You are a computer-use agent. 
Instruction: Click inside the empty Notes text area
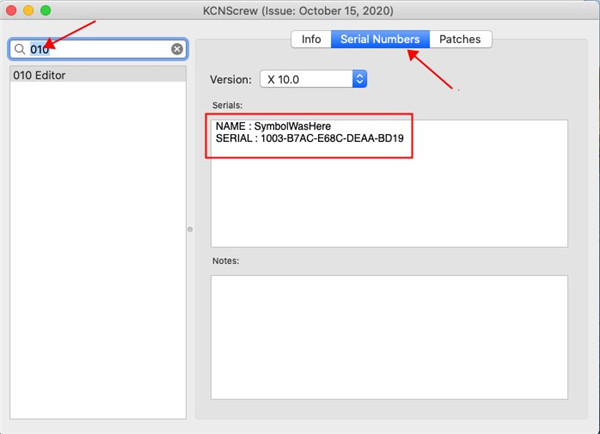[389, 337]
